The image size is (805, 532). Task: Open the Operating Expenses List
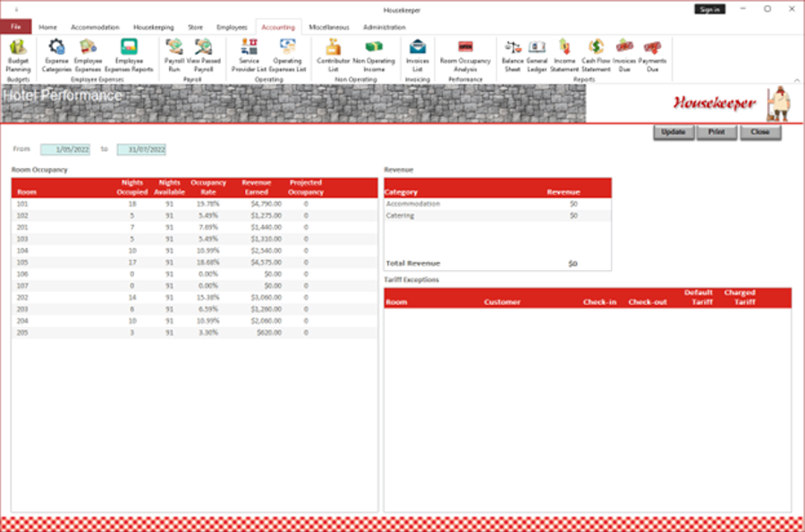click(x=287, y=55)
